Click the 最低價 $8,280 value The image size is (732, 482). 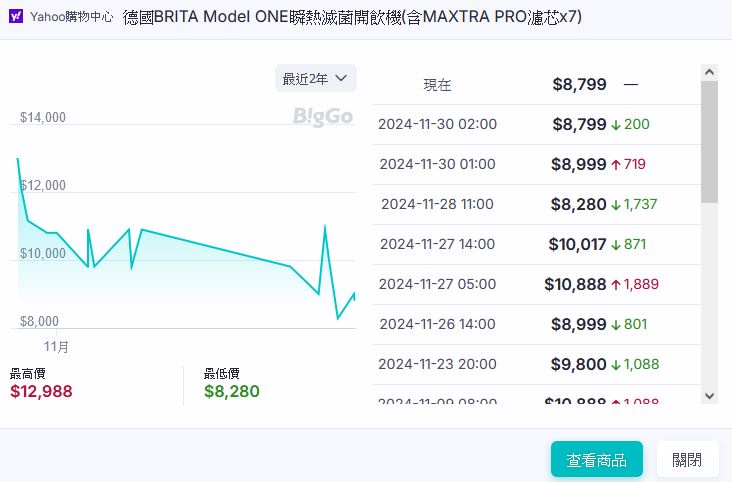pyautogui.click(x=231, y=391)
